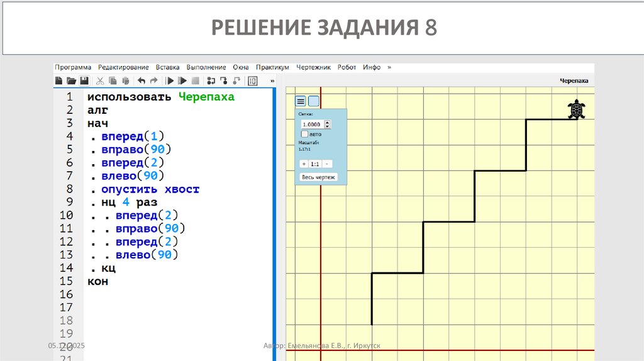Image resolution: width=644 pixels, height=361 pixels.
Task: Click the code 'влево(90)' on line 13
Action: point(147,255)
